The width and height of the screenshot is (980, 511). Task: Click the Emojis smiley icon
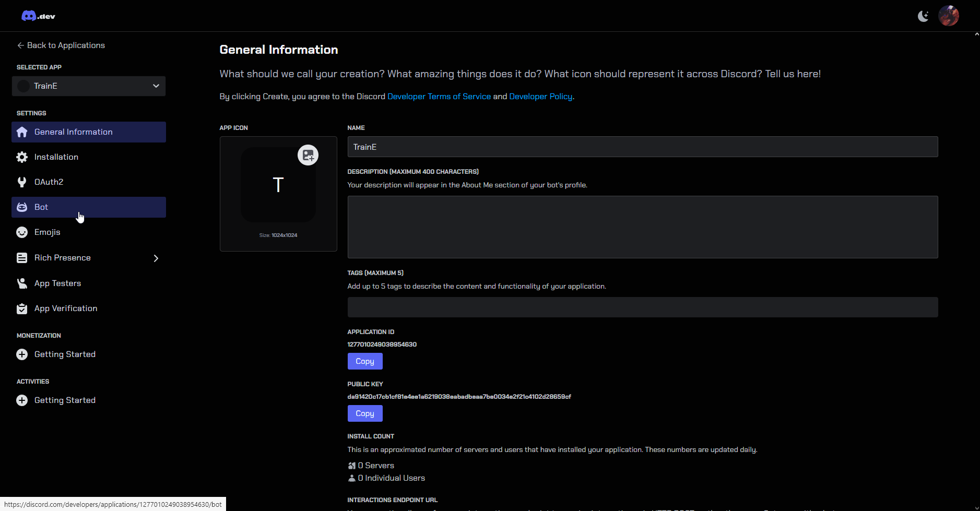point(22,232)
